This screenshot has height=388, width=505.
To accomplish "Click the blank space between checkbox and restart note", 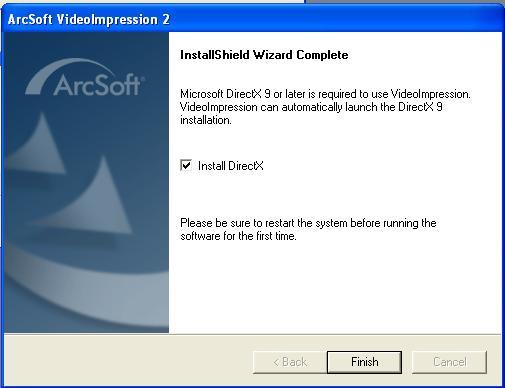I will click(x=335, y=194).
